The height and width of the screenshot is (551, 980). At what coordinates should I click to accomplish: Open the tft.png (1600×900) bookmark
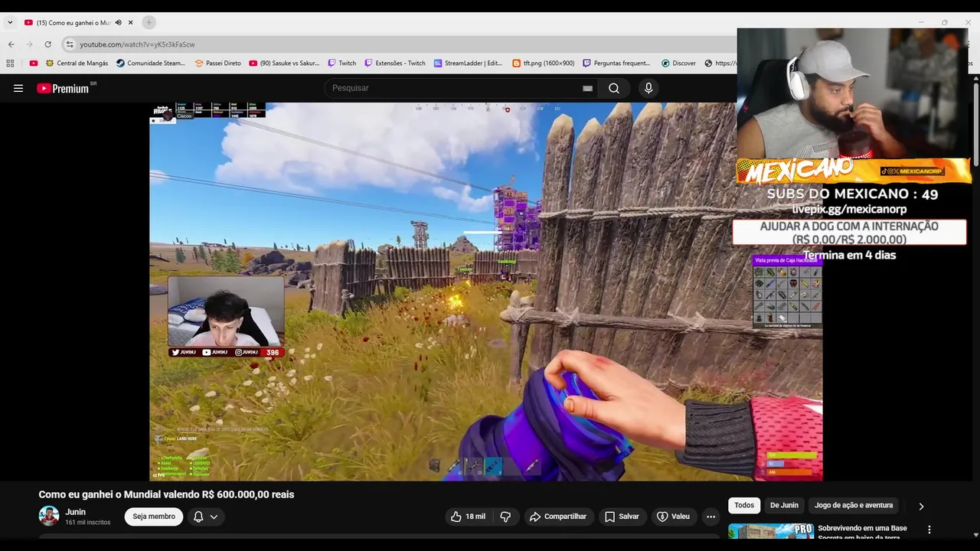543,63
